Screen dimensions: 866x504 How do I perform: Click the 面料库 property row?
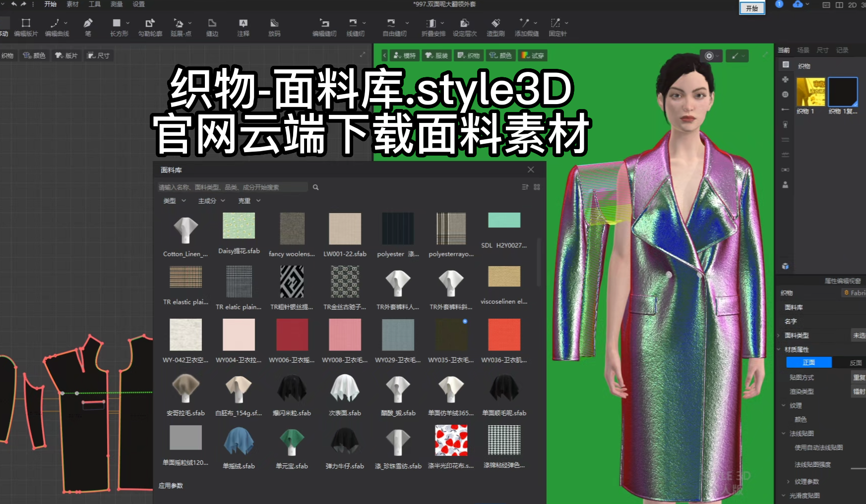pos(821,307)
